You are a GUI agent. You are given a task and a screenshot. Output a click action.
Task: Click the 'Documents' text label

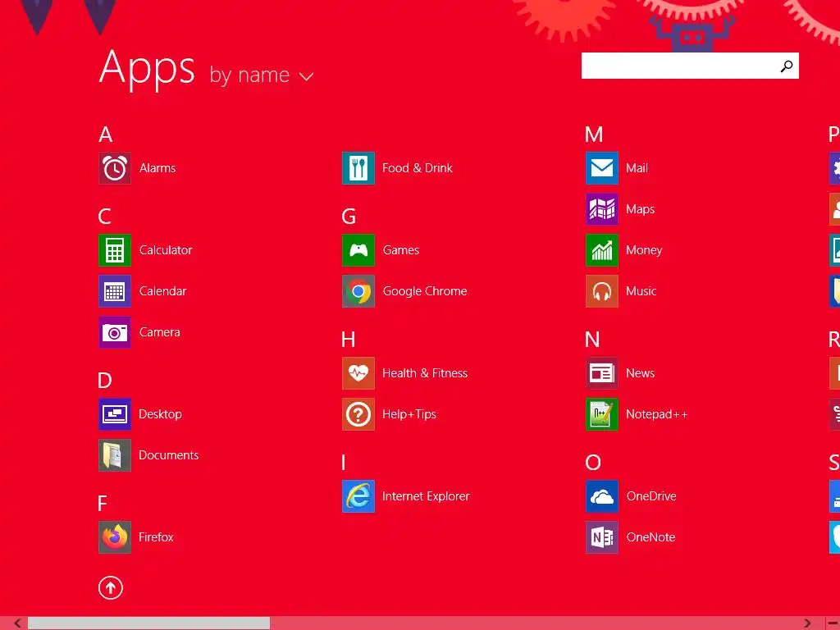(169, 455)
